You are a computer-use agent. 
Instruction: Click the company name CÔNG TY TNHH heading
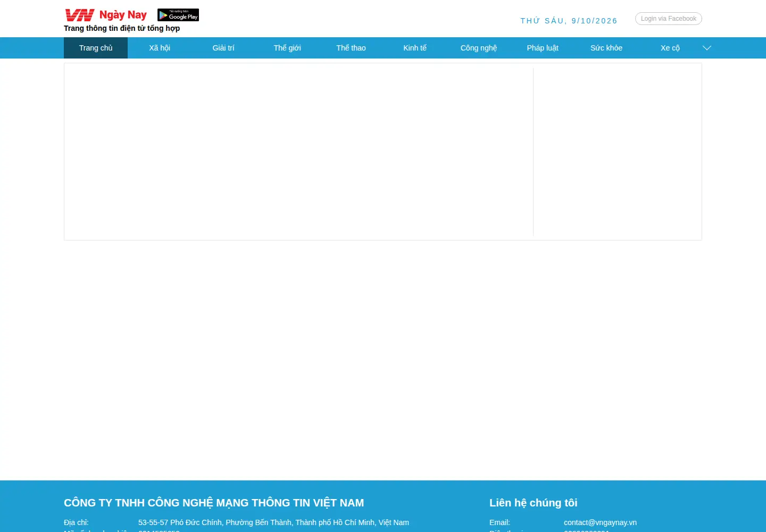pyautogui.click(x=214, y=503)
